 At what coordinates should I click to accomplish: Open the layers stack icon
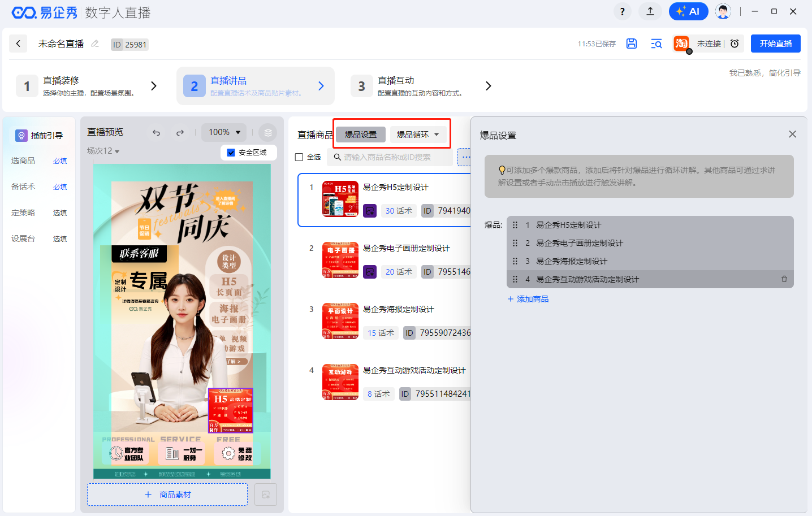(267, 132)
